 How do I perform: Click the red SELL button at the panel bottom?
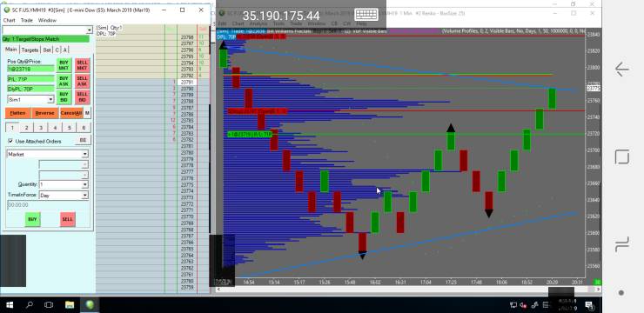click(67, 219)
